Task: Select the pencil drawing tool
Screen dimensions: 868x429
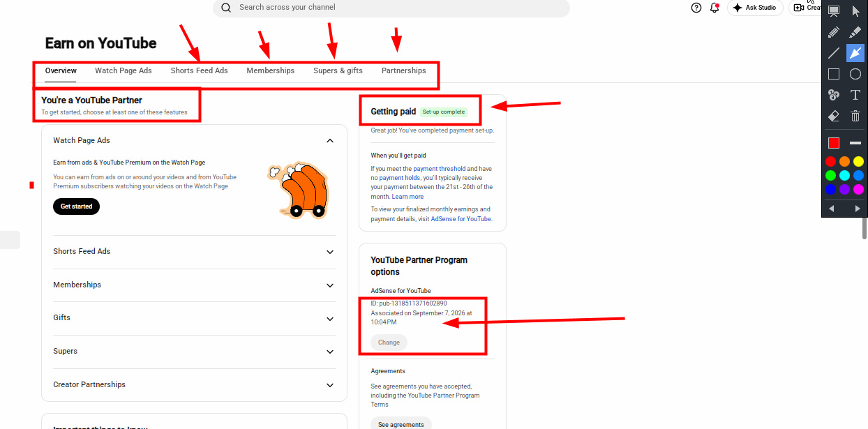Action: [x=833, y=32]
